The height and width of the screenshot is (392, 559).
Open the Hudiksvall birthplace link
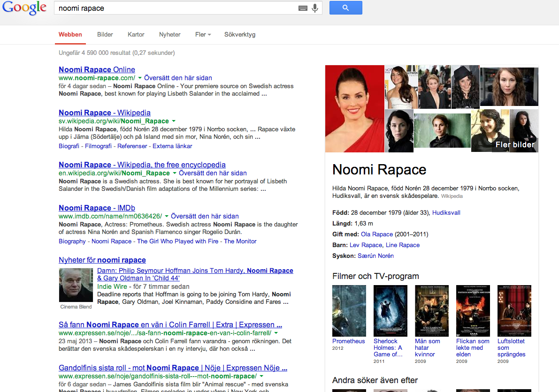[x=446, y=212]
